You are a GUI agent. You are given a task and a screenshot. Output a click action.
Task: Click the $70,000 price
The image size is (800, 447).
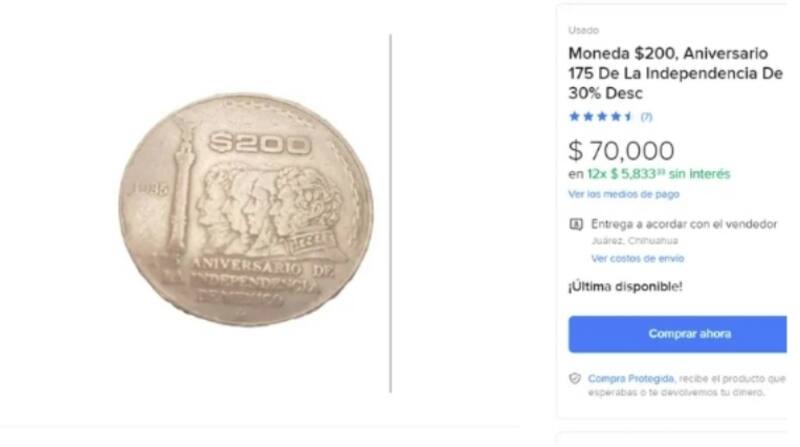tap(620, 151)
